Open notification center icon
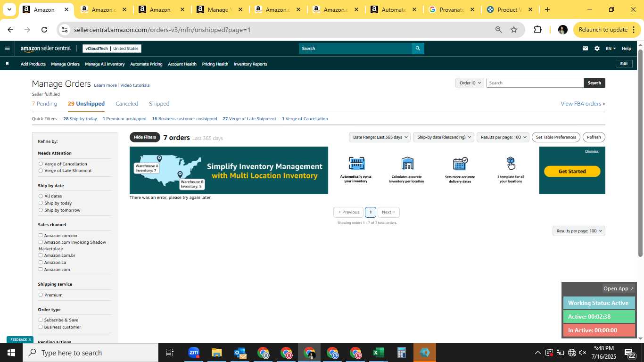This screenshot has height=362, width=644. pyautogui.click(x=629, y=353)
